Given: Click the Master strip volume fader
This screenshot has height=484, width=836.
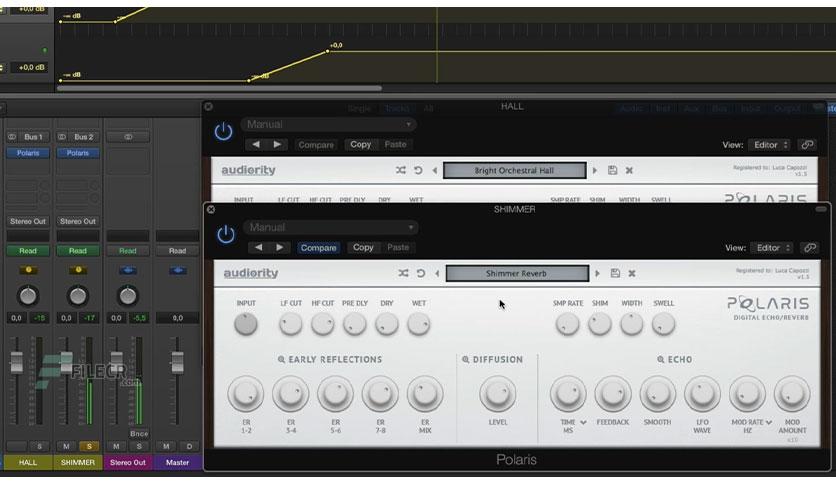Looking at the screenshot, I should pyautogui.click(x=178, y=362).
